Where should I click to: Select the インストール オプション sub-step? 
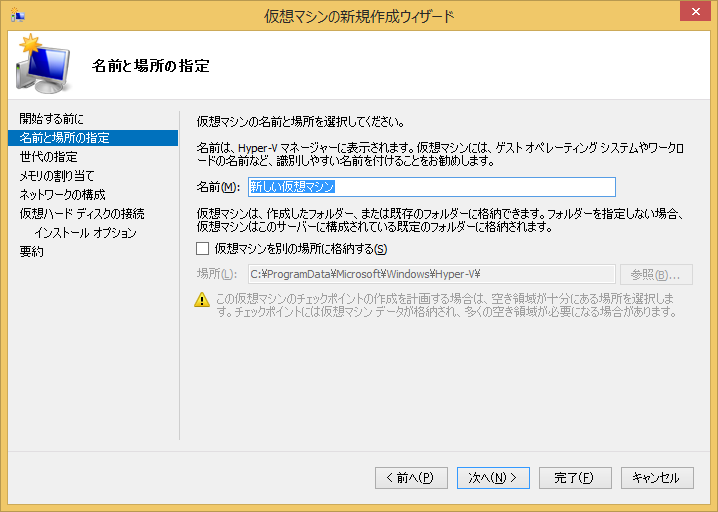(85, 232)
